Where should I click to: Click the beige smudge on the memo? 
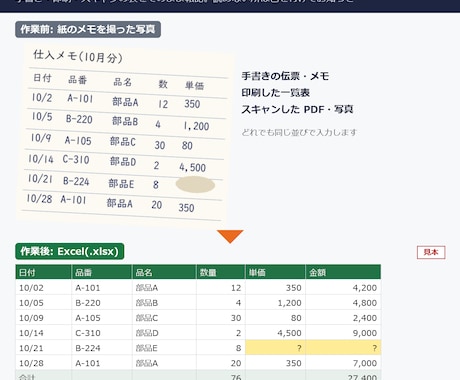pyautogui.click(x=195, y=184)
